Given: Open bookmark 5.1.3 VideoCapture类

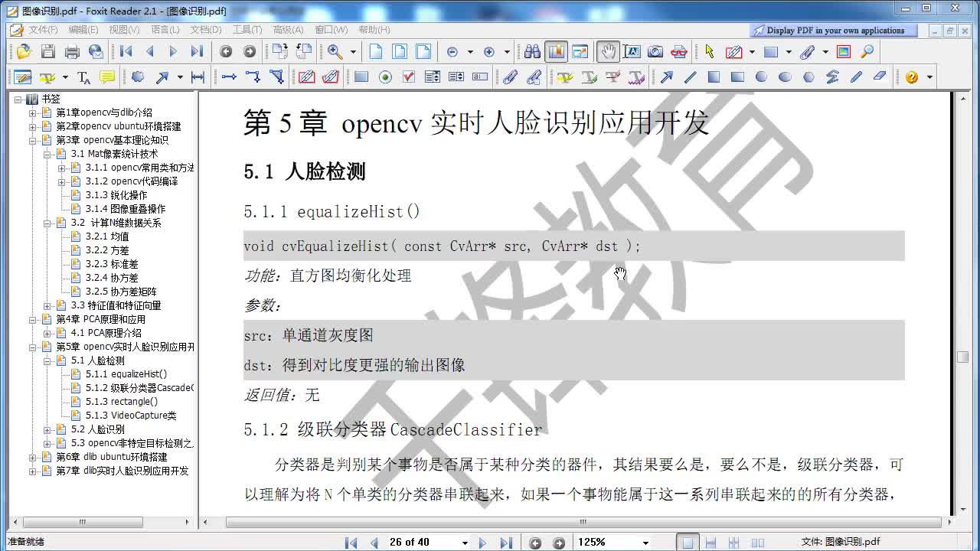Looking at the screenshot, I should click(x=131, y=416).
